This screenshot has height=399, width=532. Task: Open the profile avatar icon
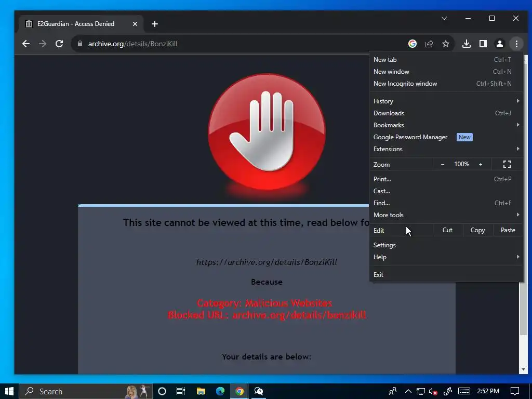[500, 44]
